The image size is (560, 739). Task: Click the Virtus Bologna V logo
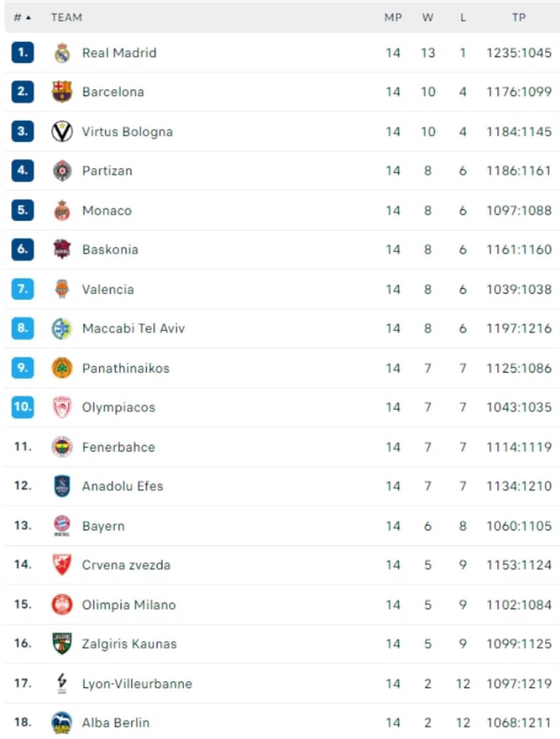click(62, 131)
